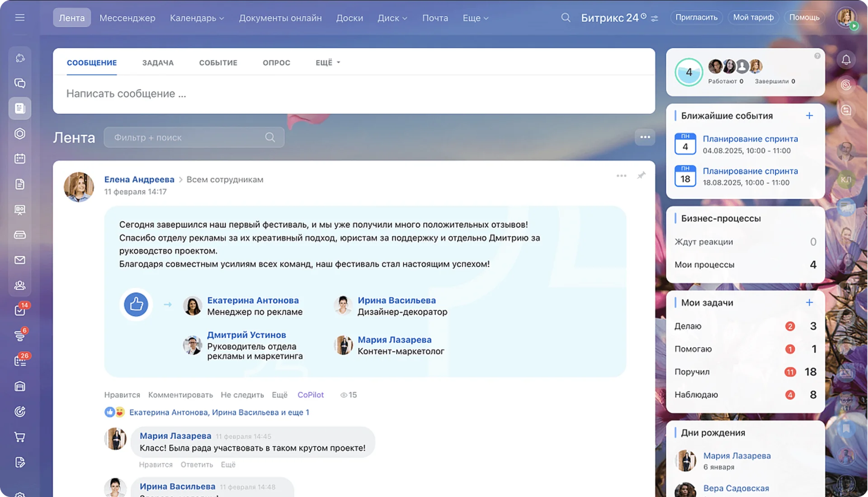Open the CoPilot assistant in the left sidebar
Viewport: 868px width, 497px height.
[20, 57]
